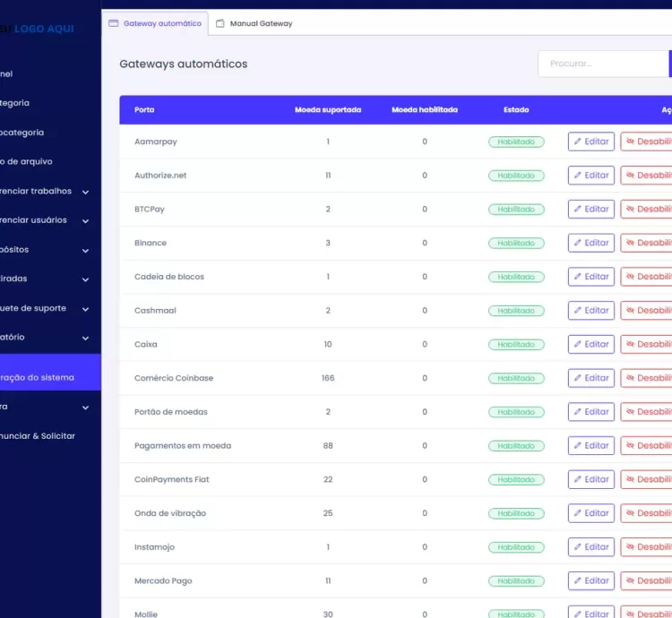Click pencil icon in Binance row

click(578, 243)
